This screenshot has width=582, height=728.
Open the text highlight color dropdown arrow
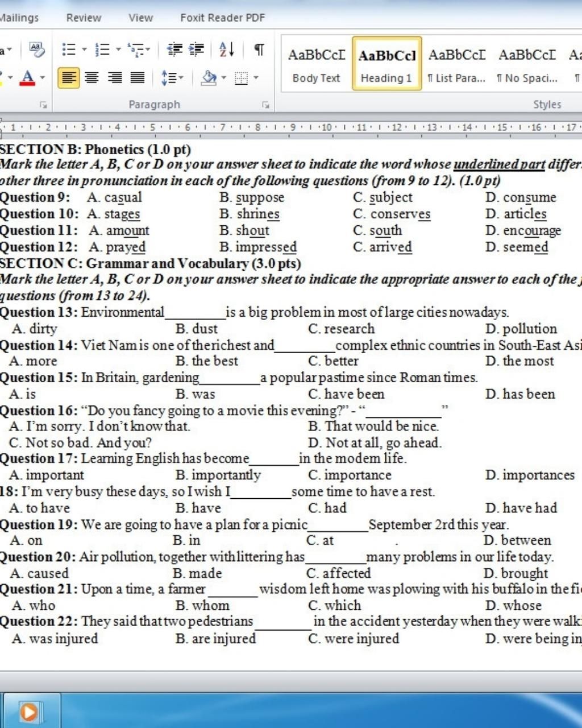(x=9, y=77)
